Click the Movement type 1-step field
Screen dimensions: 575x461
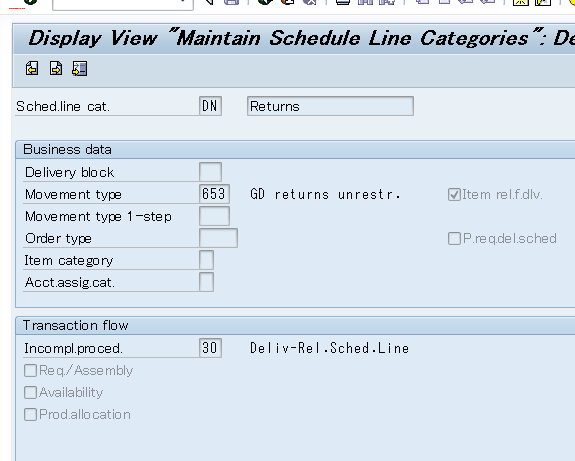215,216
